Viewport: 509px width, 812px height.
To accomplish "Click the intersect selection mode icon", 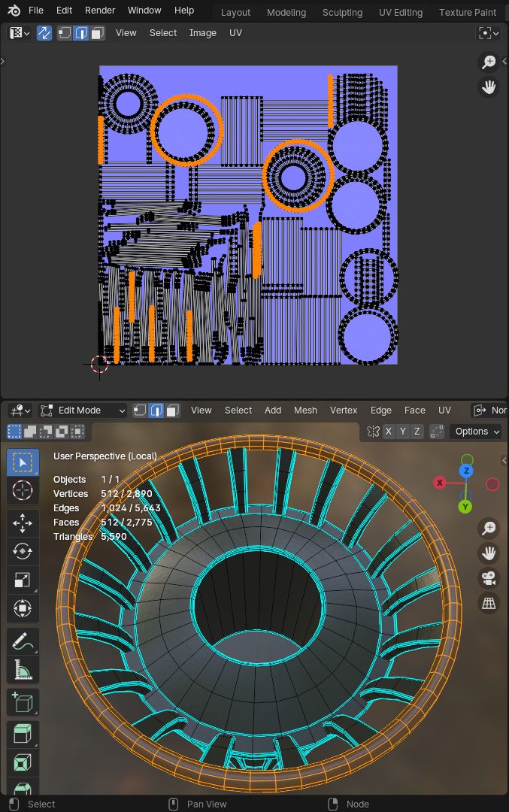I will click(77, 432).
